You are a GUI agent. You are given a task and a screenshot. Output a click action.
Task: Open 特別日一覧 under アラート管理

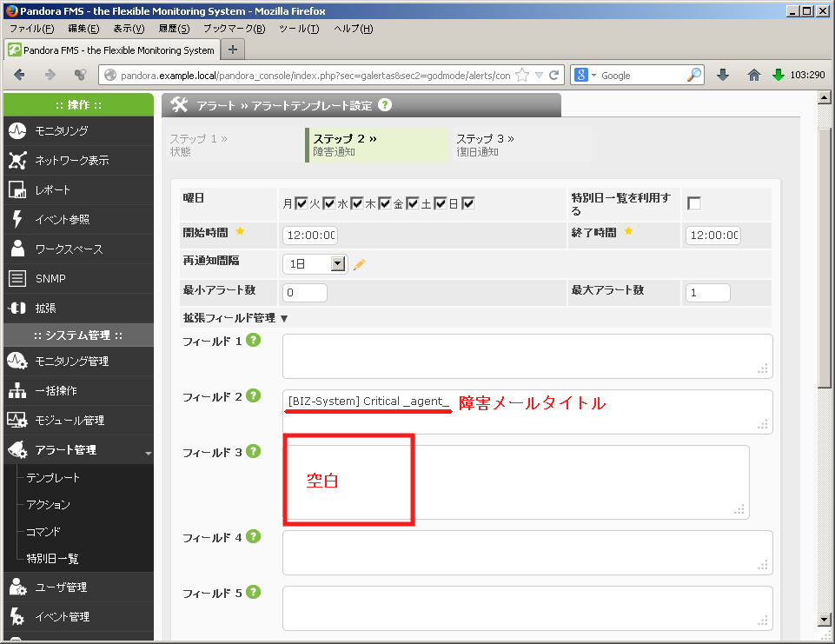(x=53, y=558)
